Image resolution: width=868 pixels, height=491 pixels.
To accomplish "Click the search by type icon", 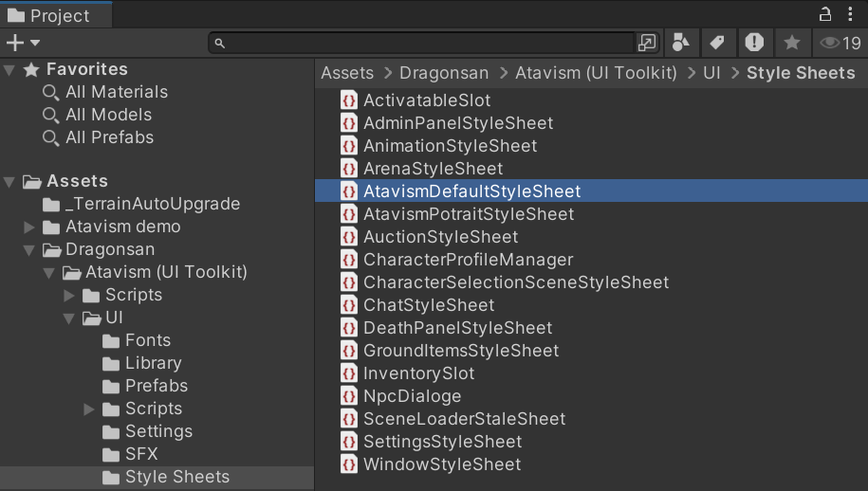I will pos(680,43).
